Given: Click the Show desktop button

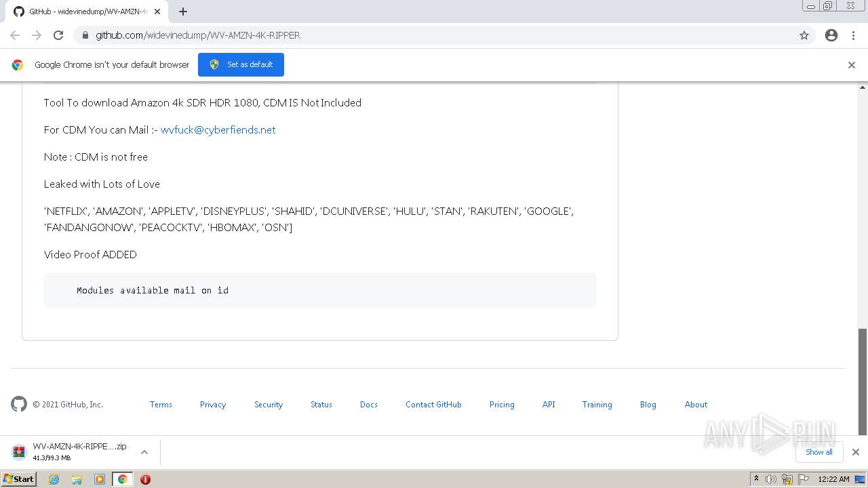Looking at the screenshot, I should point(861,479).
